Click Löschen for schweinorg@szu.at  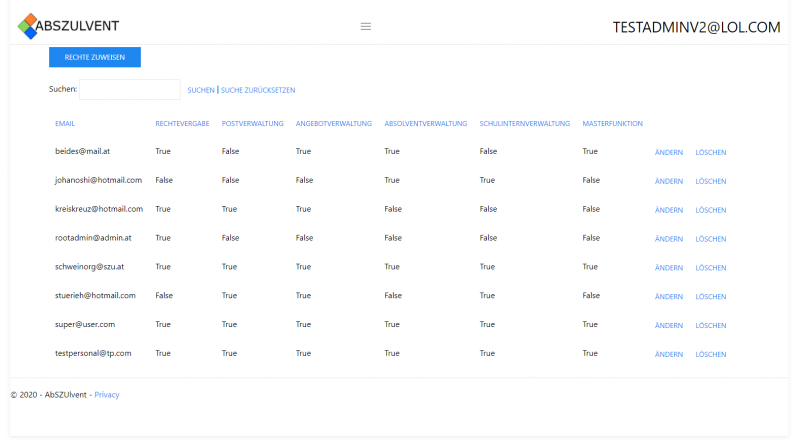tap(711, 267)
